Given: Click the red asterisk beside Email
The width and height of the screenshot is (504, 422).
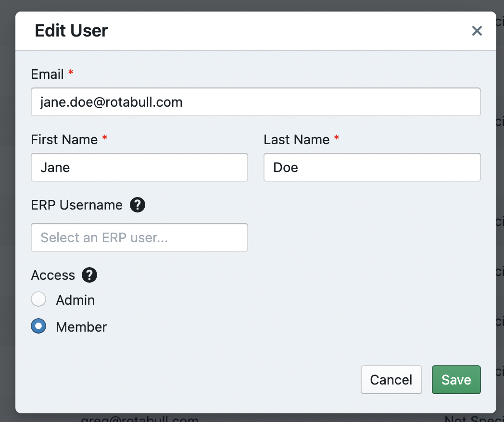Looking at the screenshot, I should pyautogui.click(x=71, y=73).
